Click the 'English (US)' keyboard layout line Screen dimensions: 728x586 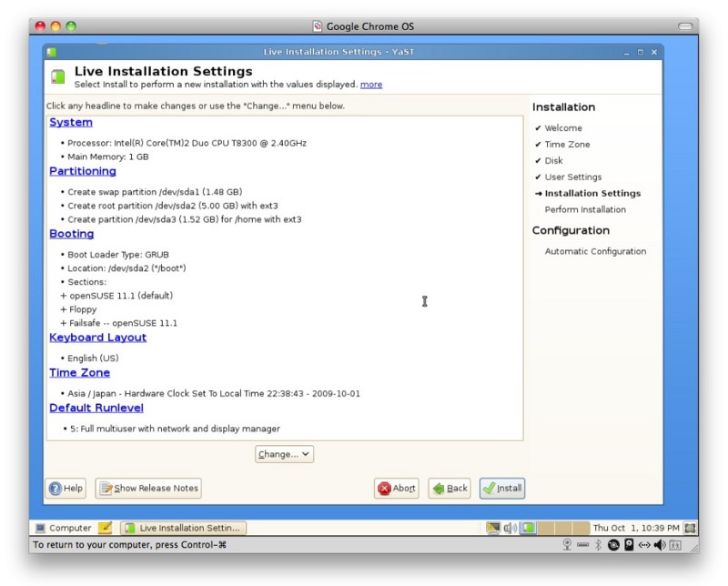tap(94, 359)
